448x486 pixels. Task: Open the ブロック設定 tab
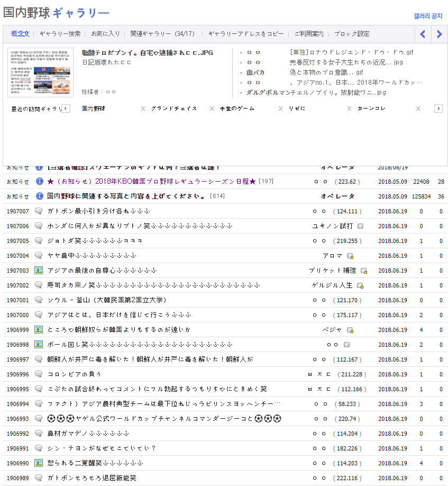tap(351, 34)
